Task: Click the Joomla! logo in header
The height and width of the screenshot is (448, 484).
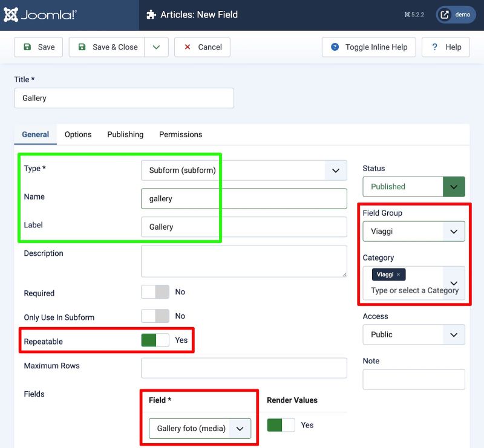Action: (41, 15)
